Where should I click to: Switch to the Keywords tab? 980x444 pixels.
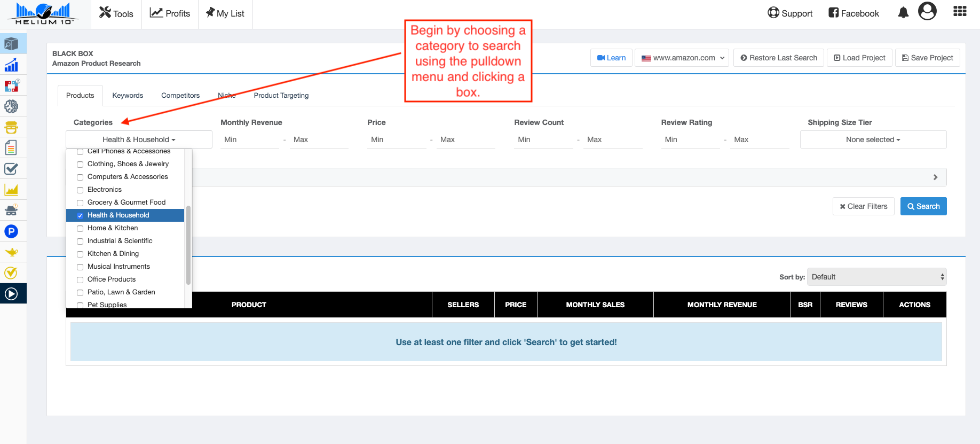(128, 96)
